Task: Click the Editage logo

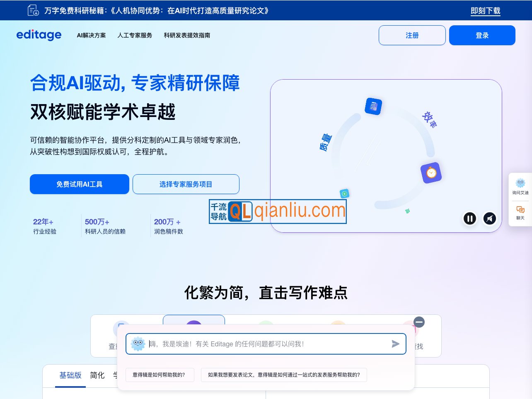Action: coord(39,35)
